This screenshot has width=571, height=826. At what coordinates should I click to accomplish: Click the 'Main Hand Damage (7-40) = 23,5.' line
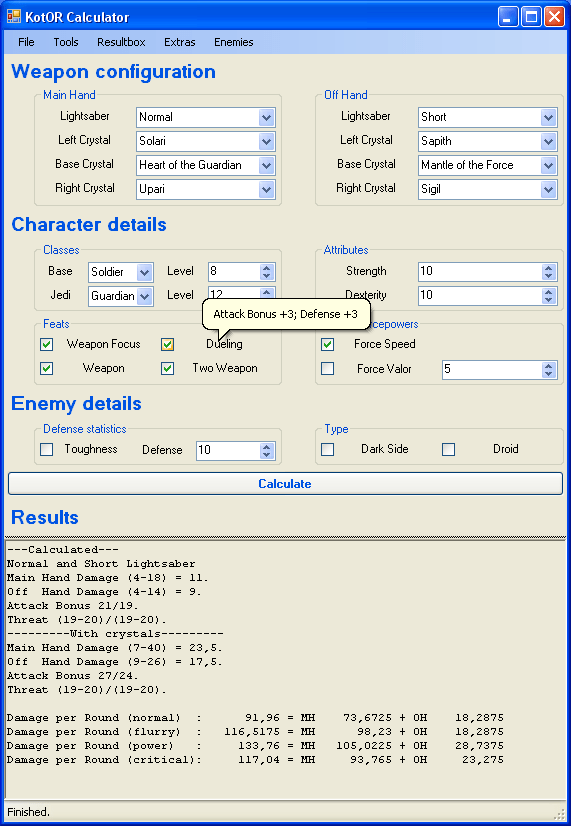114,648
